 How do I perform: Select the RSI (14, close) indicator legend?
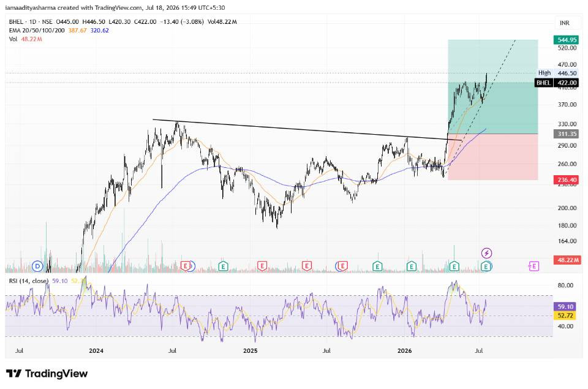pos(29,281)
